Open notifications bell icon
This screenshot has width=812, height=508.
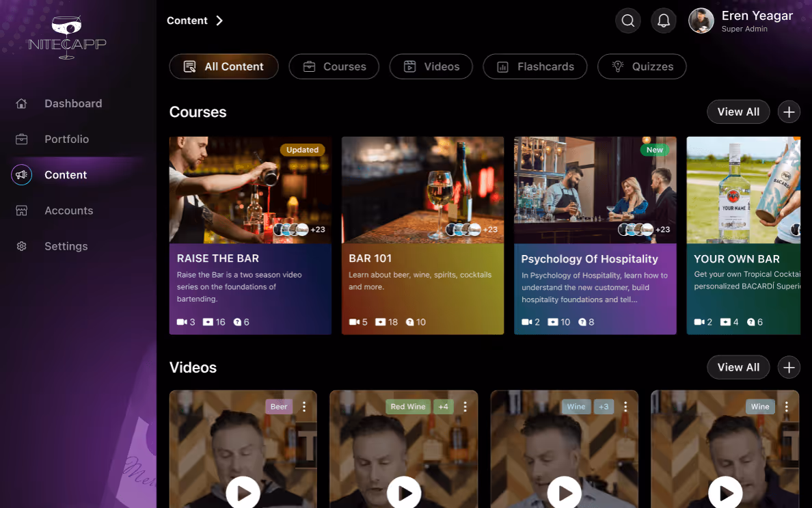click(664, 21)
